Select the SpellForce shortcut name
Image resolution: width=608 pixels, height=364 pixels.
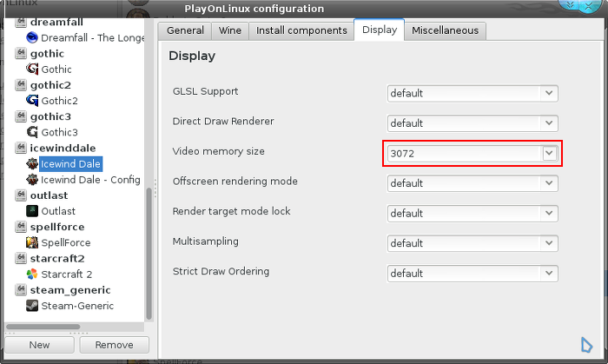(x=66, y=242)
